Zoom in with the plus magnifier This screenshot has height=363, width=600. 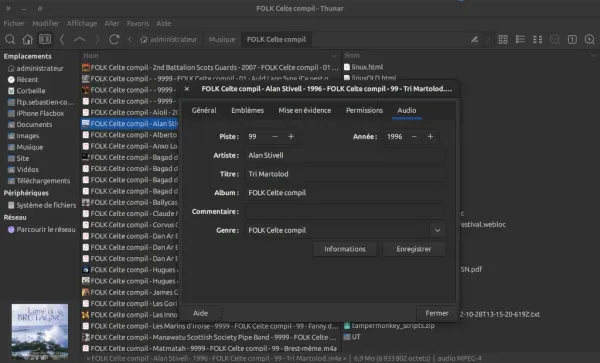(x=590, y=39)
